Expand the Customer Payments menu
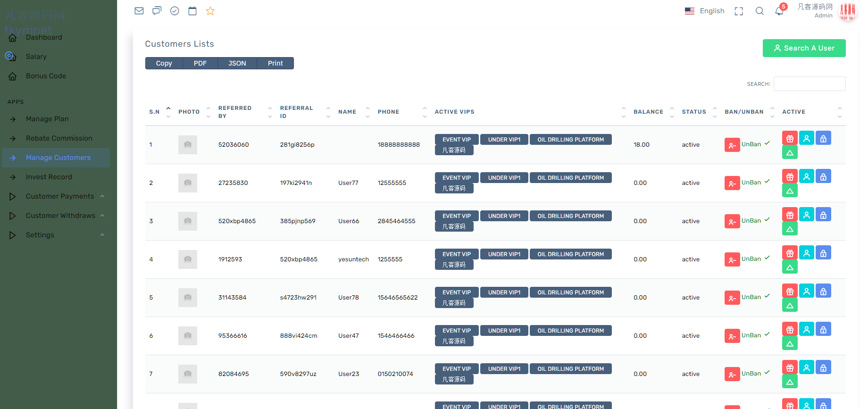This screenshot has width=868, height=409. pos(60,196)
